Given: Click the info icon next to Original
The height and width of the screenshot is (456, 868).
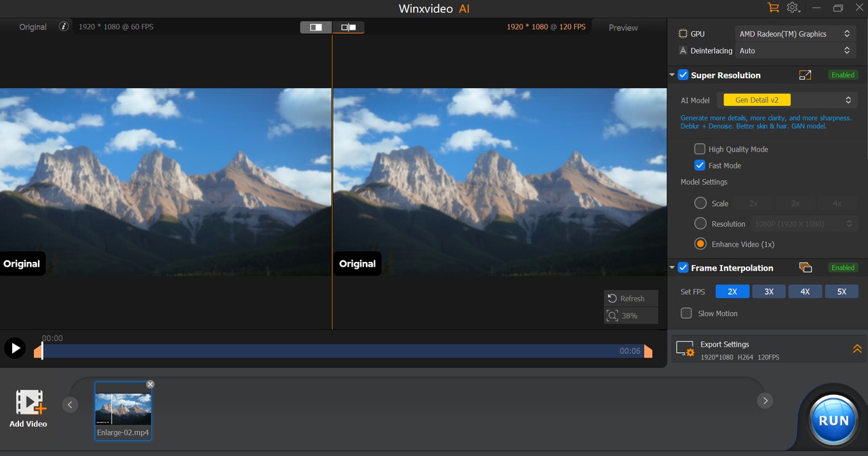Looking at the screenshot, I should [x=64, y=27].
